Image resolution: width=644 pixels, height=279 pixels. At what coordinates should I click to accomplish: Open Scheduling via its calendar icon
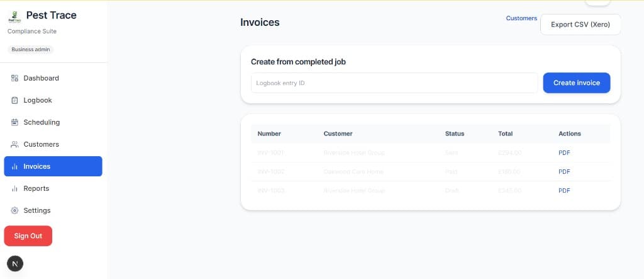(15, 122)
